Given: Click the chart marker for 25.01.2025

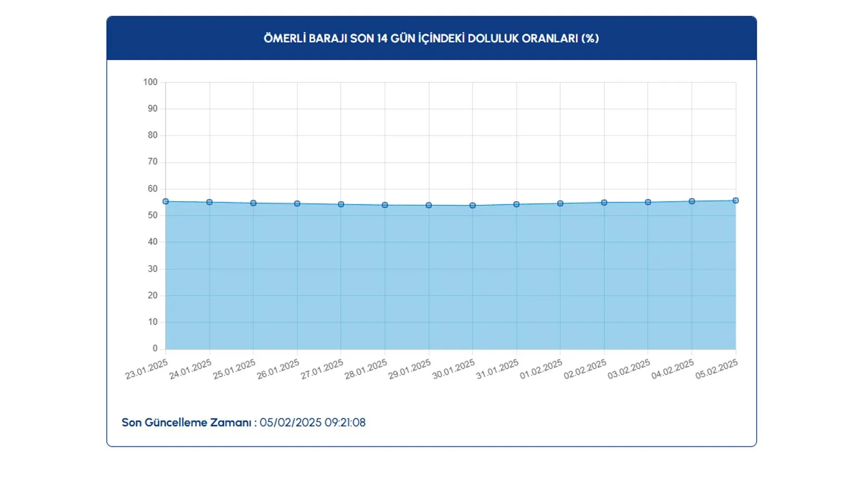Looking at the screenshot, I should [253, 203].
